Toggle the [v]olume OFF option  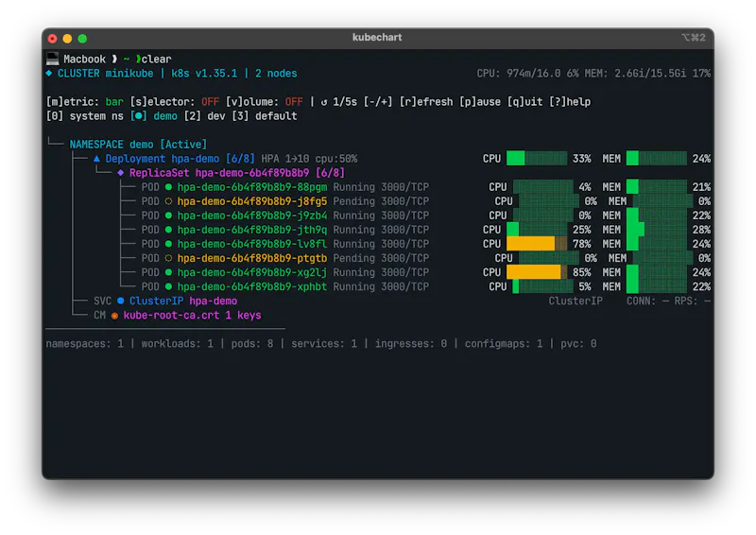(x=265, y=102)
